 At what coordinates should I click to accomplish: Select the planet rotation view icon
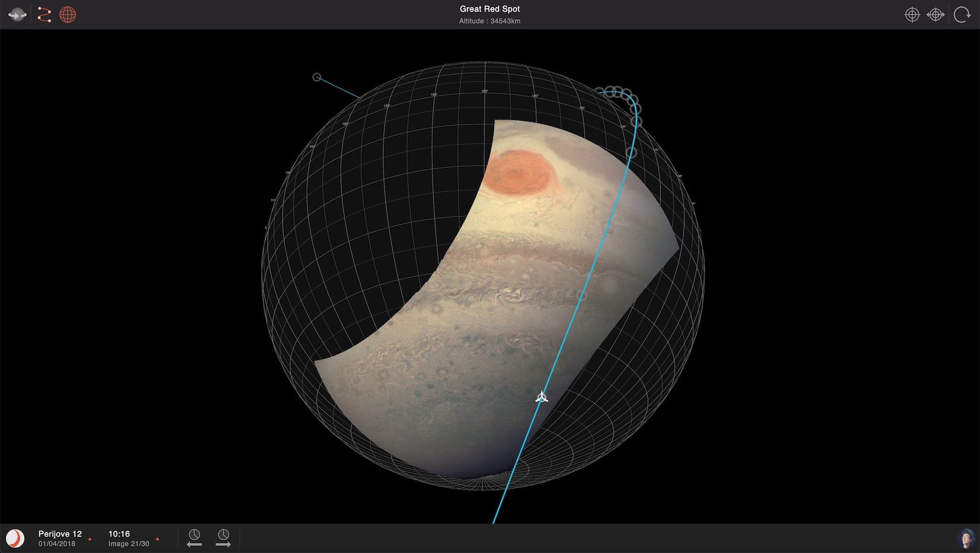point(17,15)
